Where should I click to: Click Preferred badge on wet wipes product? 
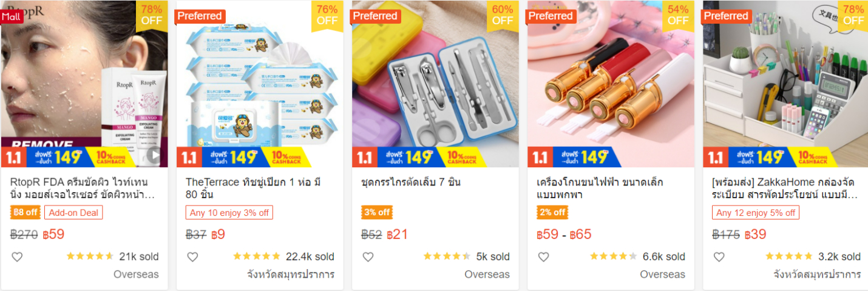coord(200,16)
